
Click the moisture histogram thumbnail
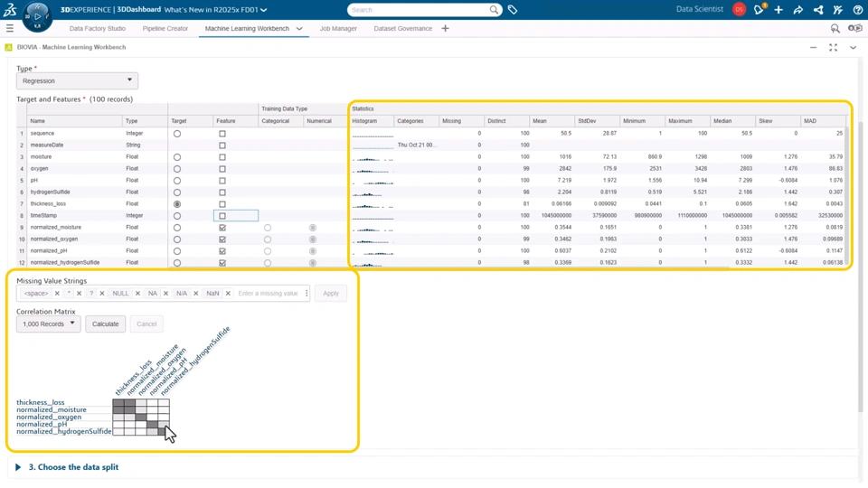[x=373, y=157]
